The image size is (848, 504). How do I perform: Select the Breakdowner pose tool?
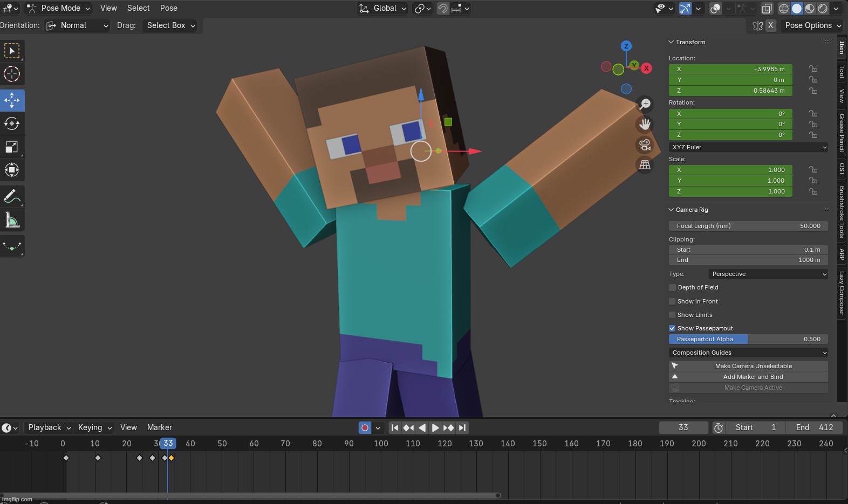pyautogui.click(x=12, y=246)
